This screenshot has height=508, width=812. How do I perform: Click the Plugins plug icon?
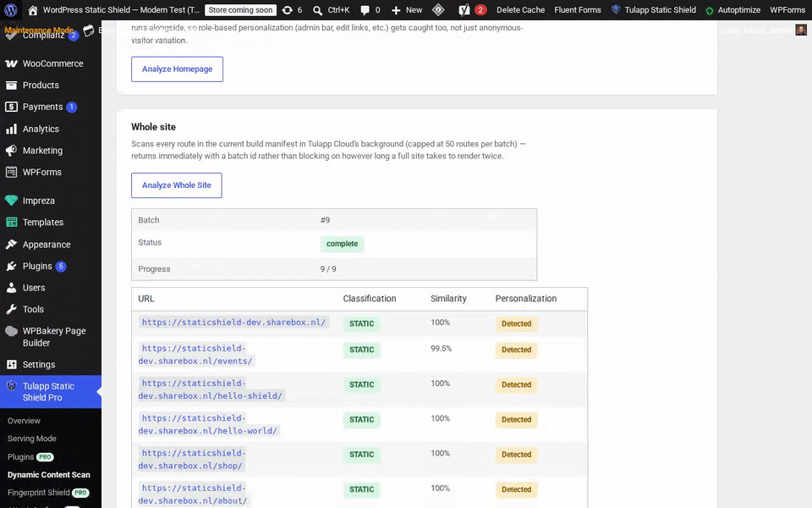pos(11,266)
